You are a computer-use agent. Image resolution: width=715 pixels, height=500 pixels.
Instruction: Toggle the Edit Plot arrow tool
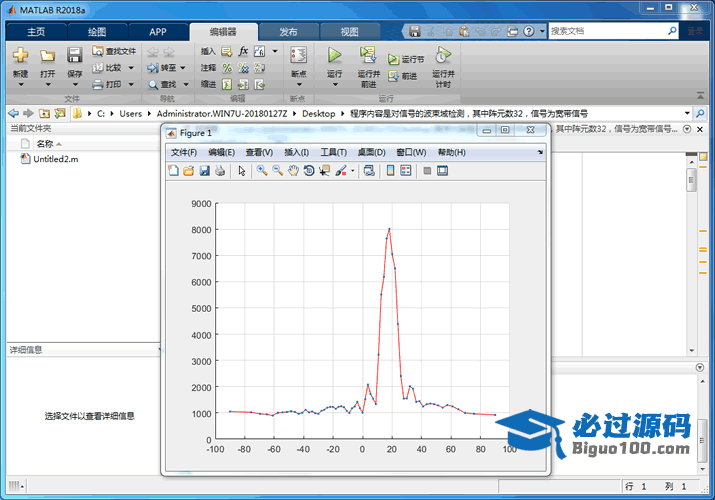[x=242, y=171]
